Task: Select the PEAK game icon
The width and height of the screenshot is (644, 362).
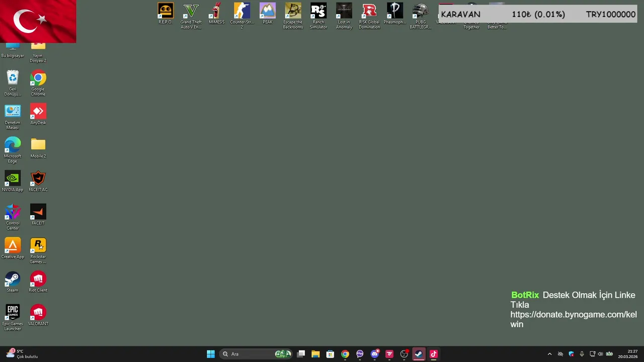Action: (267, 14)
